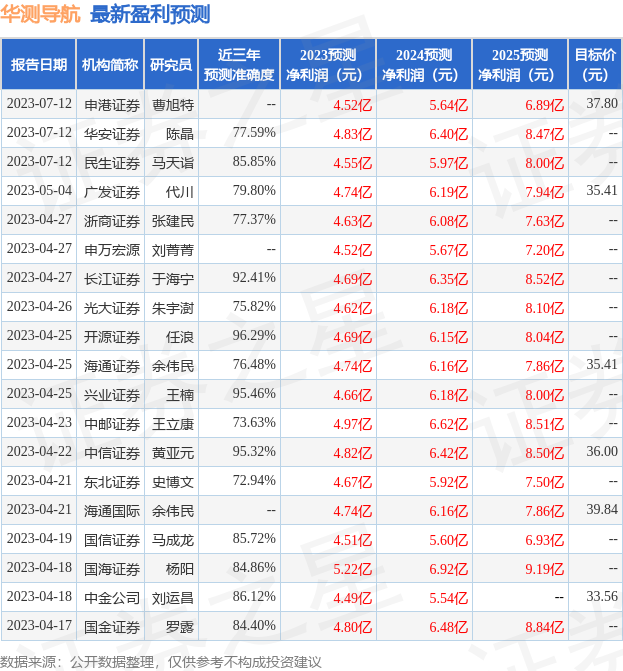Click researcher name 马成龙
This screenshot has height=671, width=623.
click(x=173, y=540)
